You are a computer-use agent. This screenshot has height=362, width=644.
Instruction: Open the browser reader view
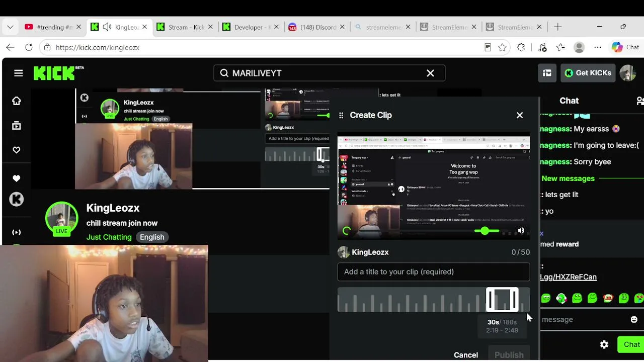click(488, 47)
